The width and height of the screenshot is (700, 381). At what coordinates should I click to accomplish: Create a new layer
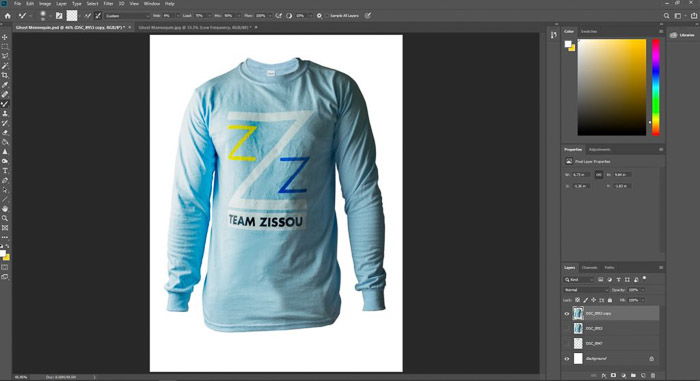pos(643,376)
